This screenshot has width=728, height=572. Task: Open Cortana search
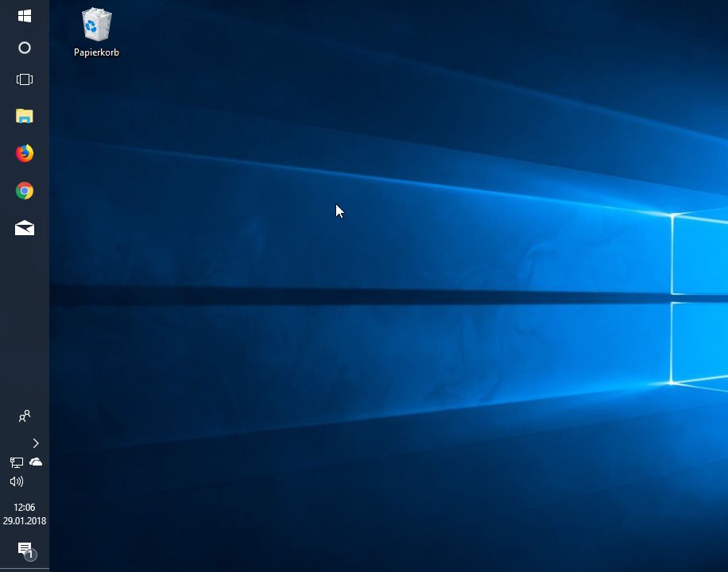(24, 48)
